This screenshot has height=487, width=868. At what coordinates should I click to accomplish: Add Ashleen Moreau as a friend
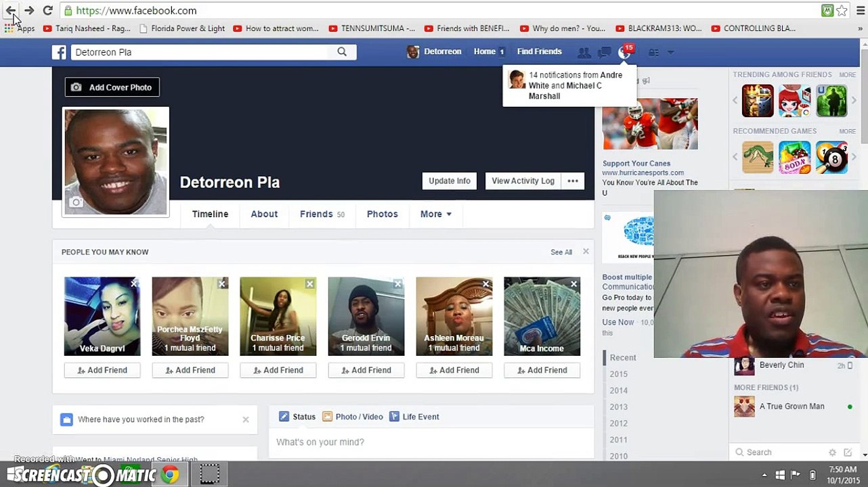[x=454, y=370]
